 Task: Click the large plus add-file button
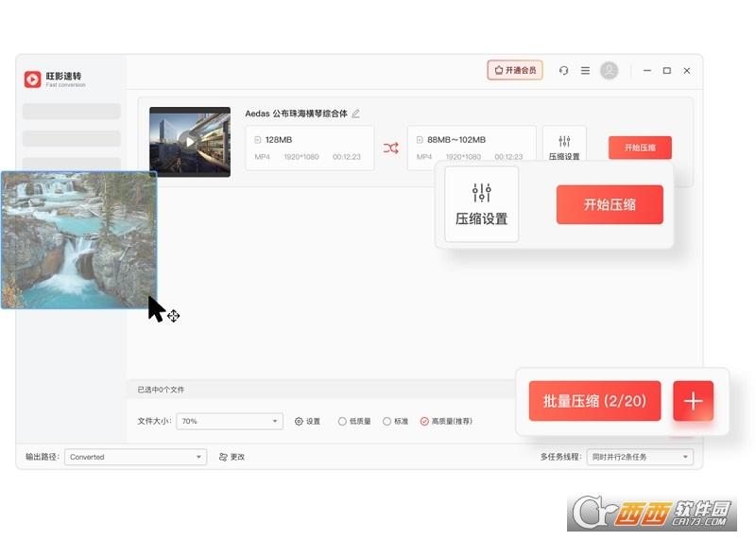(693, 401)
